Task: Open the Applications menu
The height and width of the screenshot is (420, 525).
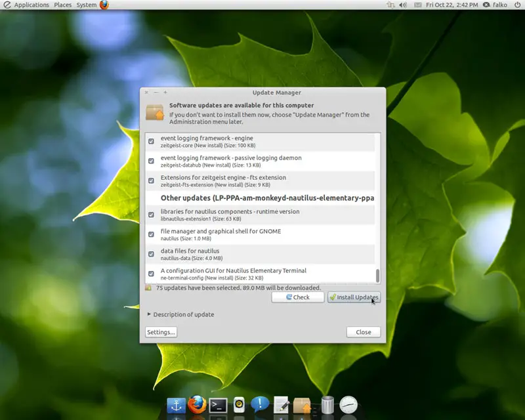Action: pyautogui.click(x=31, y=5)
